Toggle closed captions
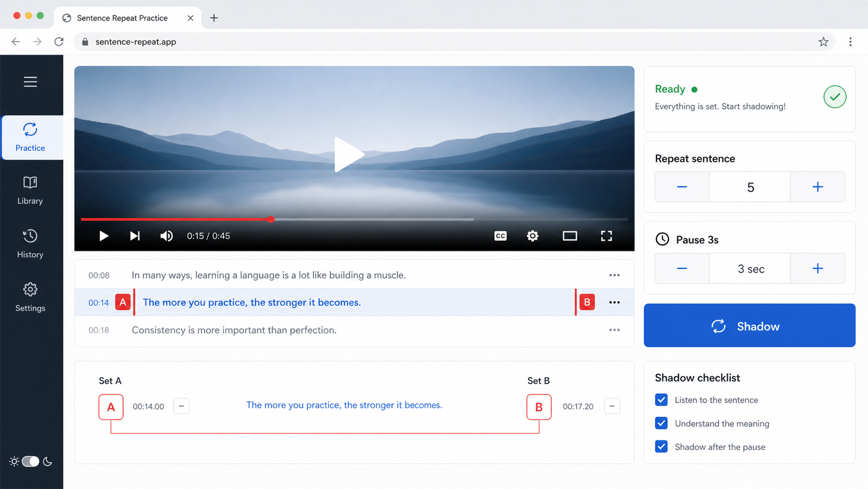 [500, 236]
